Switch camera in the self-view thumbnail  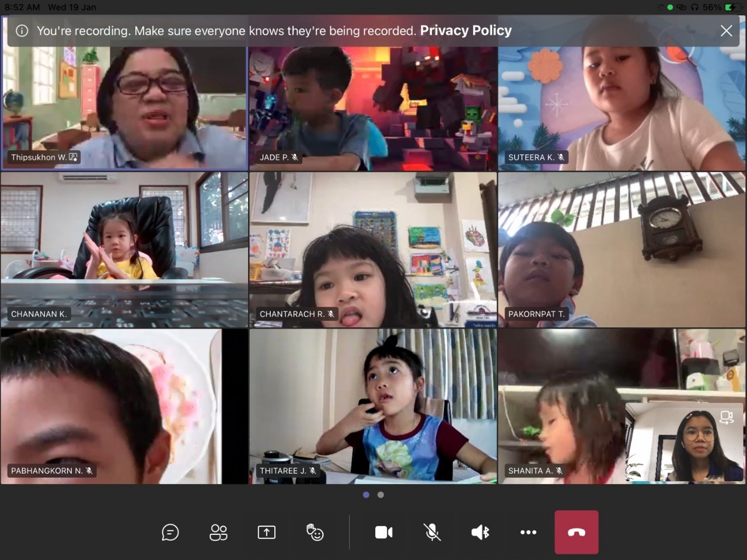tap(726, 416)
